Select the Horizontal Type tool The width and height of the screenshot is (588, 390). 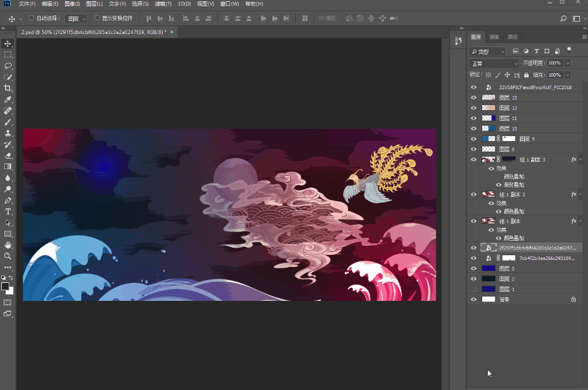coord(7,212)
